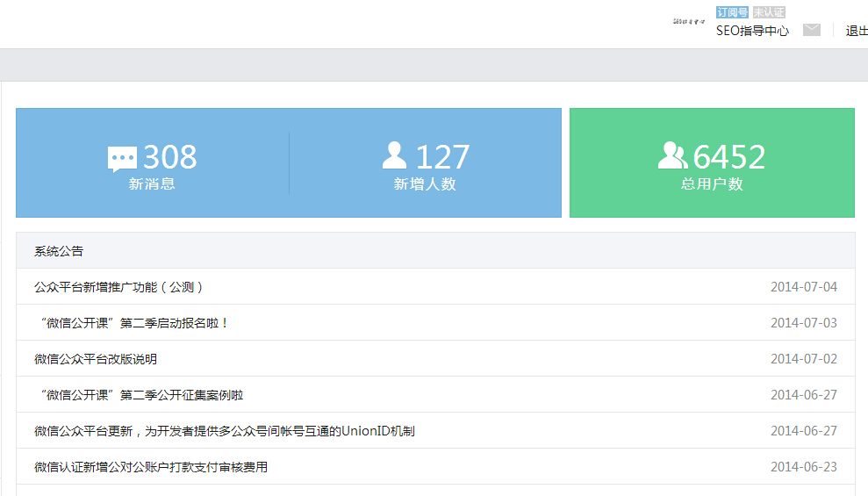Open the 6452 总用户数 panel
The image size is (868, 496).
pos(712,163)
